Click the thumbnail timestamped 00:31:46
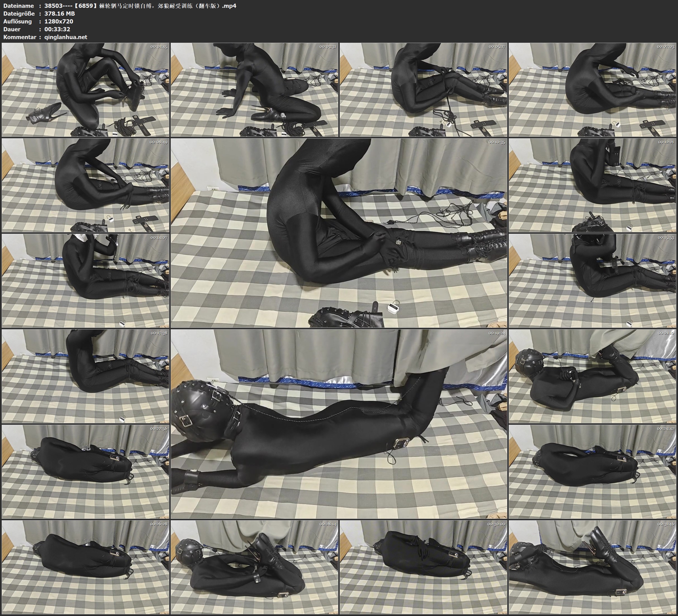The height and width of the screenshot is (616, 678). click(593, 567)
